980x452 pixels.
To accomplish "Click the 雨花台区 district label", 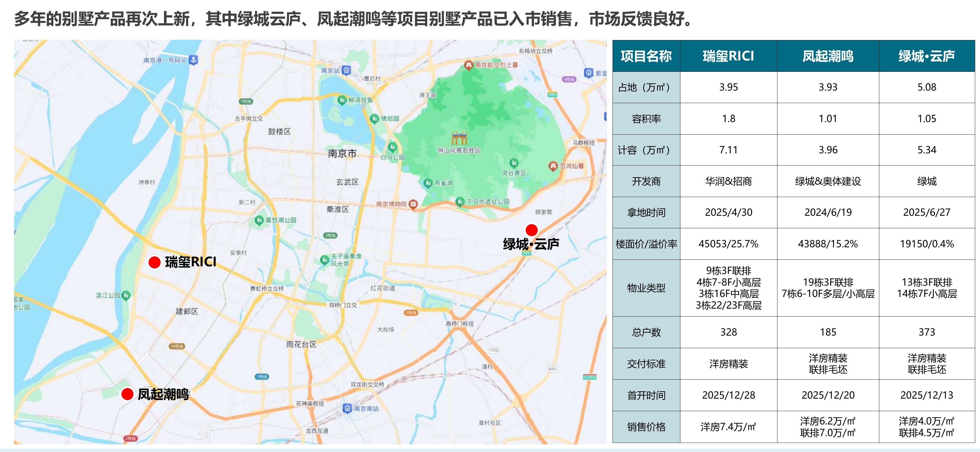I will (301, 345).
